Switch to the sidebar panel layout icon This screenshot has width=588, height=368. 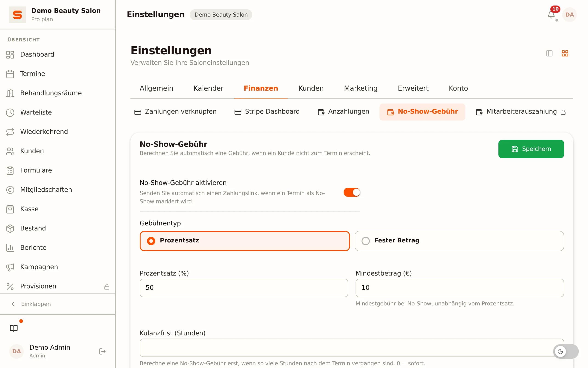pyautogui.click(x=549, y=53)
